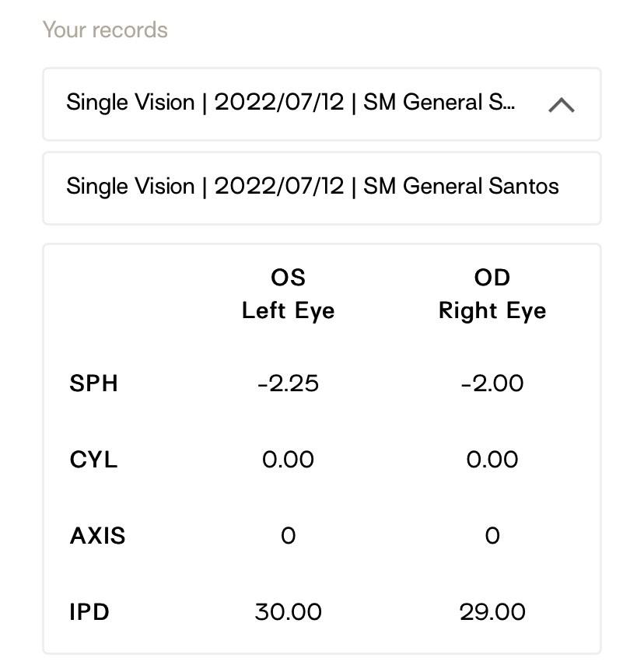Select the 'OD Right Eye' column header
The width and height of the screenshot is (644, 672).
(x=492, y=294)
